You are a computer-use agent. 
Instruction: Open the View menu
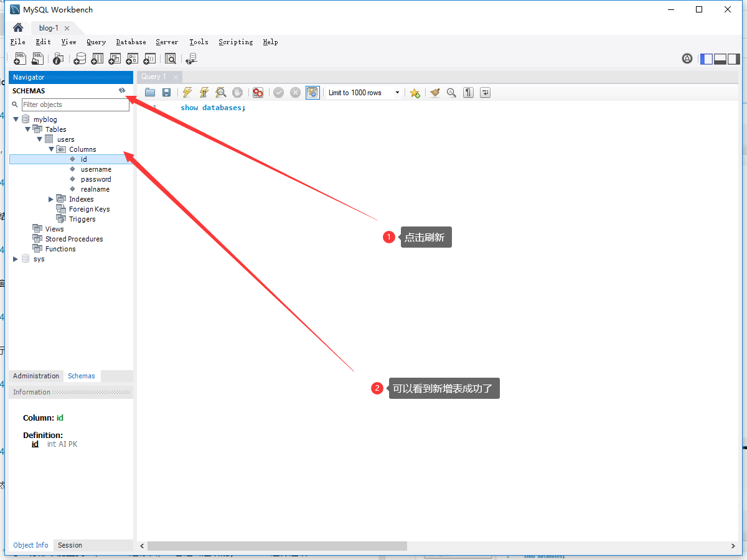coord(69,42)
